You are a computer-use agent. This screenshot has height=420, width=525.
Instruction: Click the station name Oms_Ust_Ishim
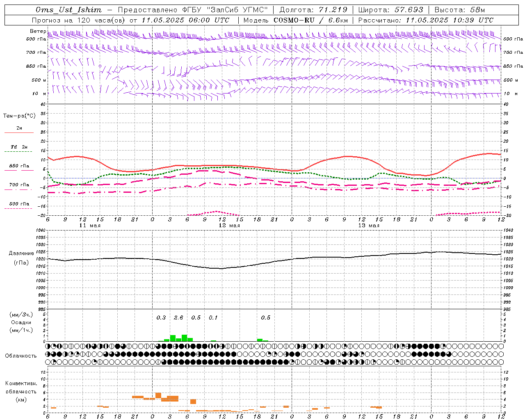pyautogui.click(x=68, y=10)
